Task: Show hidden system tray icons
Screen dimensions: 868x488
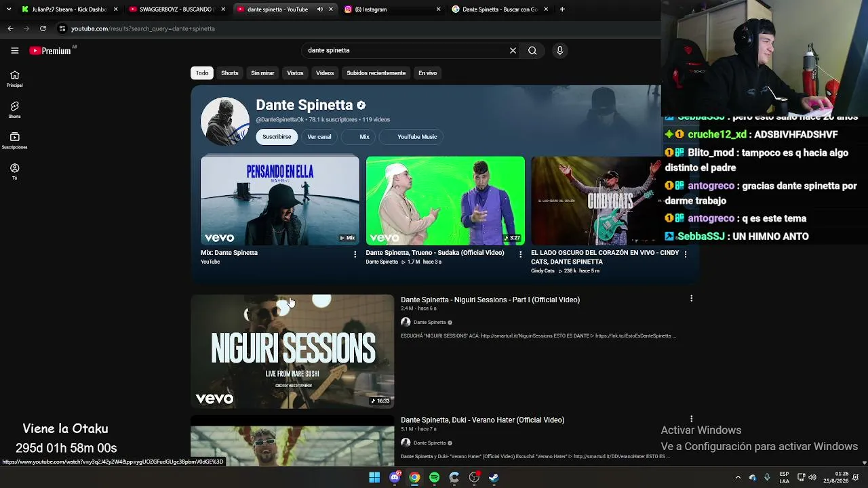Action: 738,477
